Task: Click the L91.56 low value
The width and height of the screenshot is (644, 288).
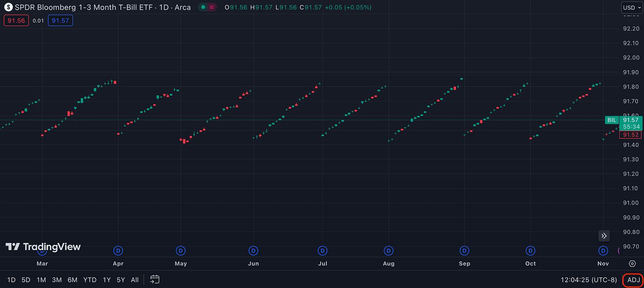Action: tap(285, 8)
